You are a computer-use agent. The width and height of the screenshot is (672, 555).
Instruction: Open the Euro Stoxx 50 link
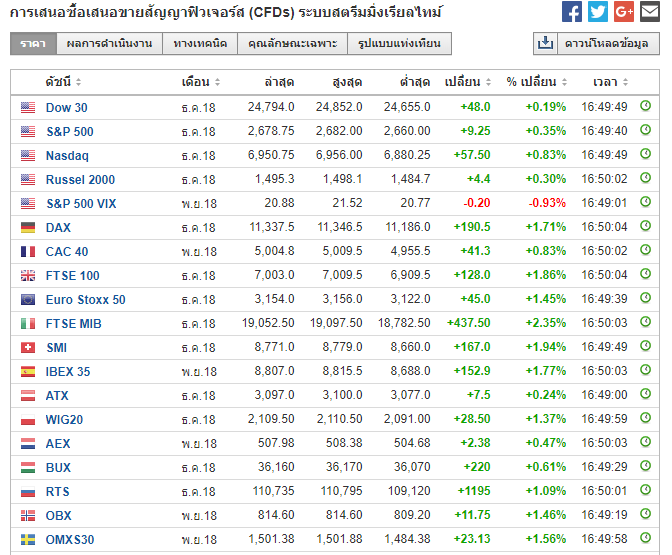pyautogui.click(x=86, y=300)
